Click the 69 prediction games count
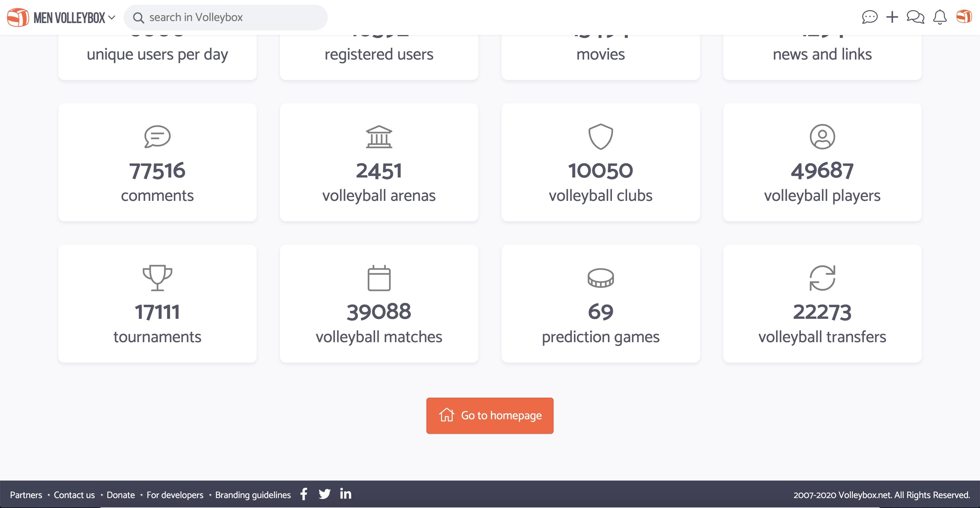Viewport: 980px width, 508px height. pos(601,312)
